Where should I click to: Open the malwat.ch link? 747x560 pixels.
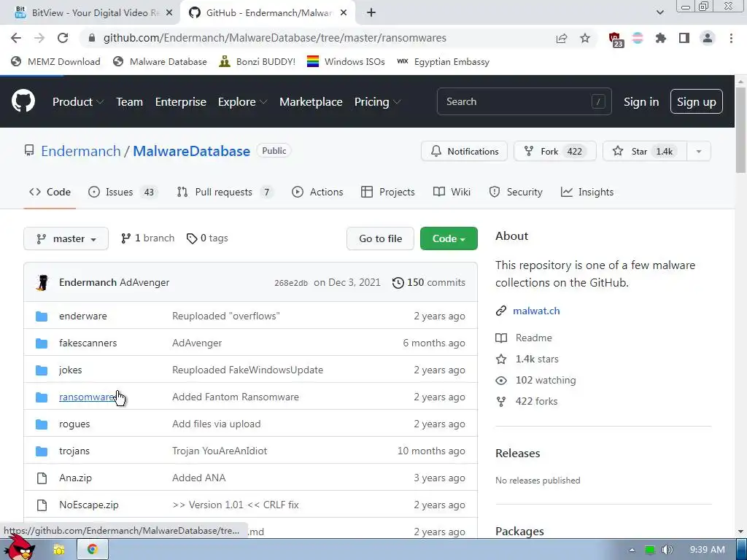(x=536, y=311)
